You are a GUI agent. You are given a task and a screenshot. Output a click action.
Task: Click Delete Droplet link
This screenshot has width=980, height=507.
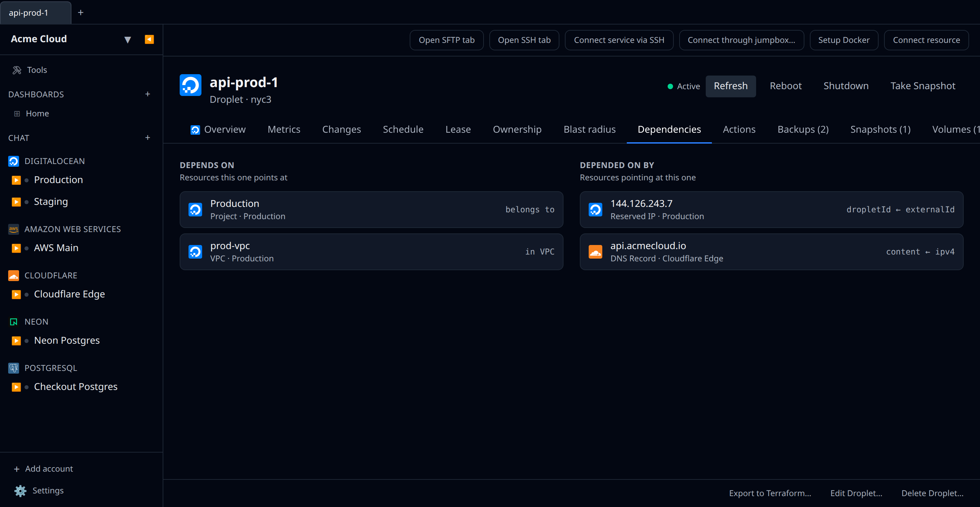[x=932, y=493]
